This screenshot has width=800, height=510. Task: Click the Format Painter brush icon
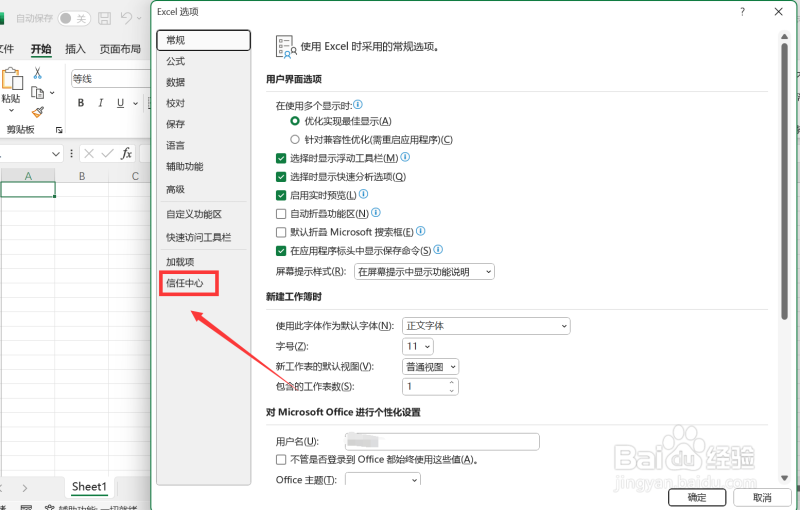click(38, 112)
